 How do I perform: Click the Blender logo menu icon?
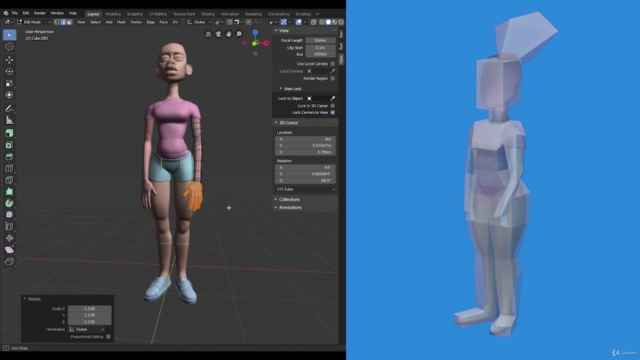tap(6, 13)
